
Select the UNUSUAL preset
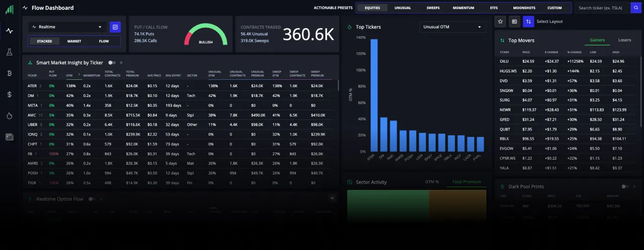pos(403,8)
